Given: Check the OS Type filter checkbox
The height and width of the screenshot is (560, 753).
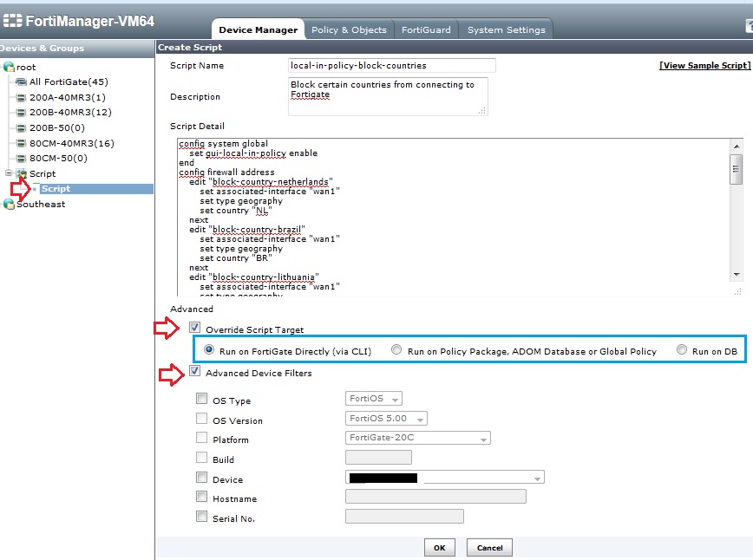Looking at the screenshot, I should tap(201, 399).
